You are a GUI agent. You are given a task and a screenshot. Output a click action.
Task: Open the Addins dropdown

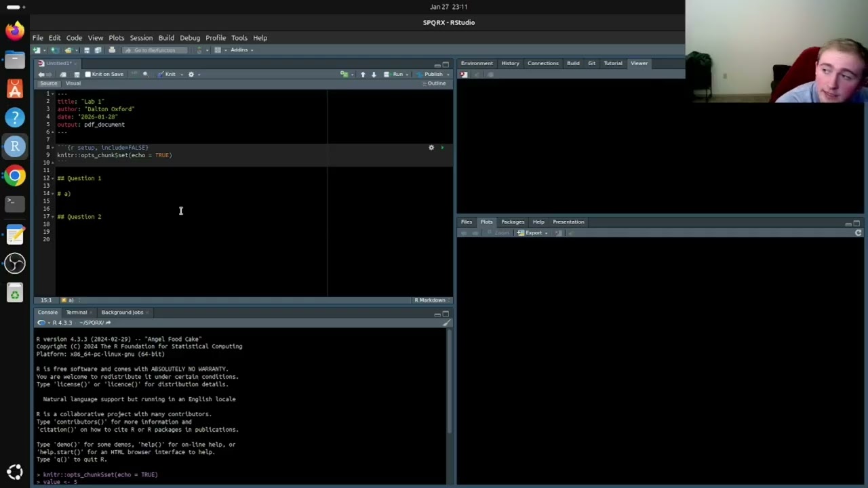tap(241, 50)
